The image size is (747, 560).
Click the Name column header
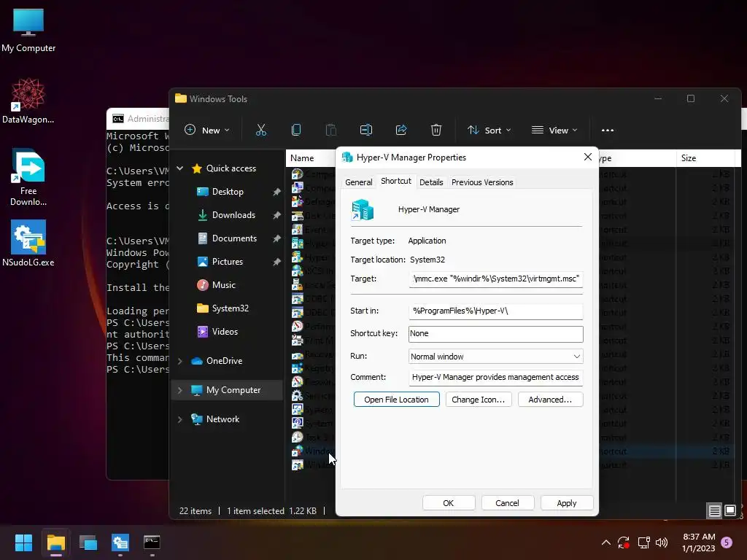coord(311,158)
